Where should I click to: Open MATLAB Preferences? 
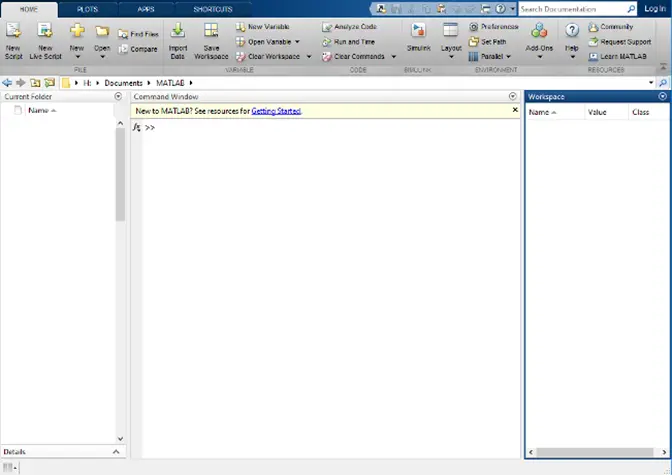pos(493,27)
